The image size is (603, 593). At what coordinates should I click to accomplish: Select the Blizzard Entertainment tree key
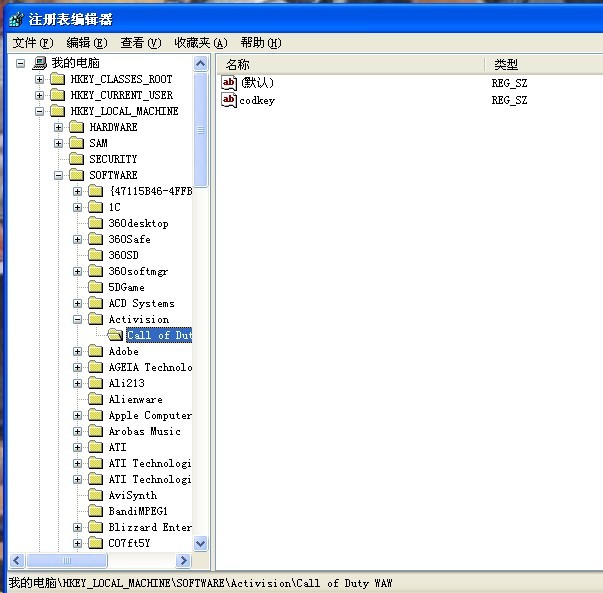pos(150,527)
